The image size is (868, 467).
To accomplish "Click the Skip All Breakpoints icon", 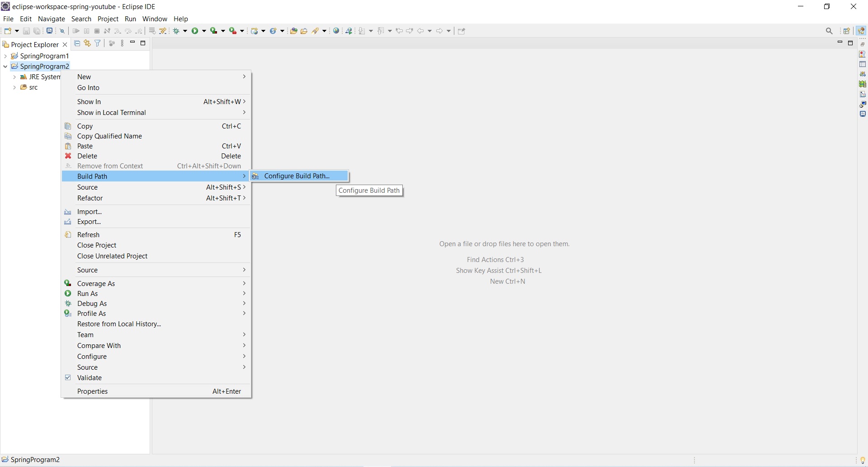I will tap(62, 31).
